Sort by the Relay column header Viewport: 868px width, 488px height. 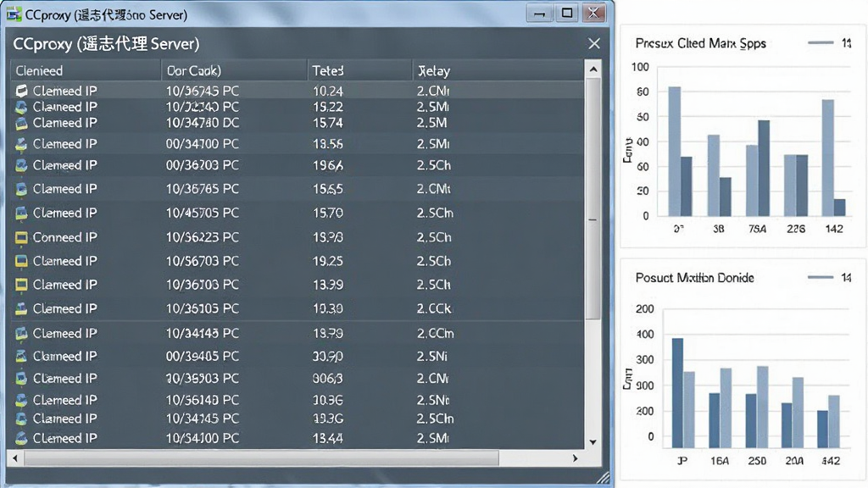pos(498,71)
